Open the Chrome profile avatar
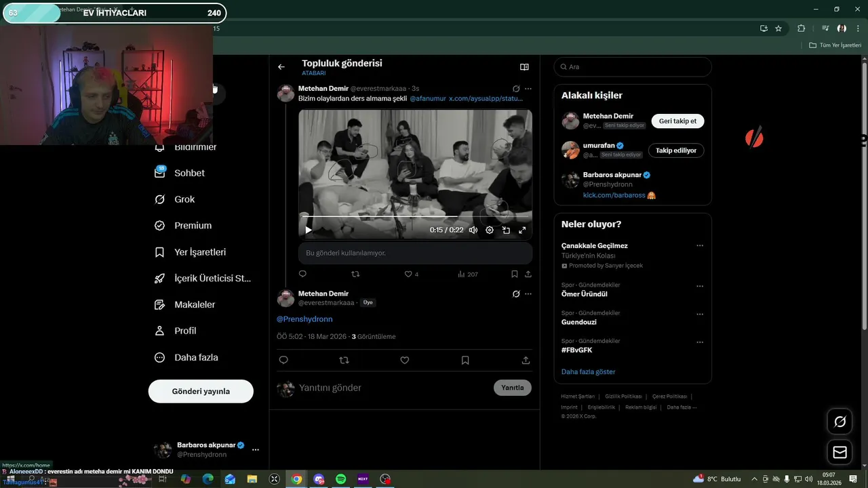Image resolution: width=868 pixels, height=488 pixels. pos(842,28)
